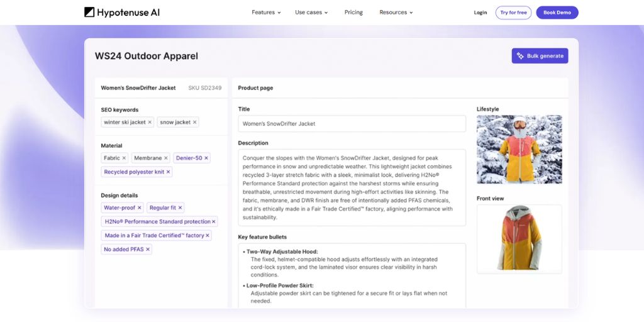
Task: Click the 'No added PFAS' tag text
Action: tap(124, 249)
